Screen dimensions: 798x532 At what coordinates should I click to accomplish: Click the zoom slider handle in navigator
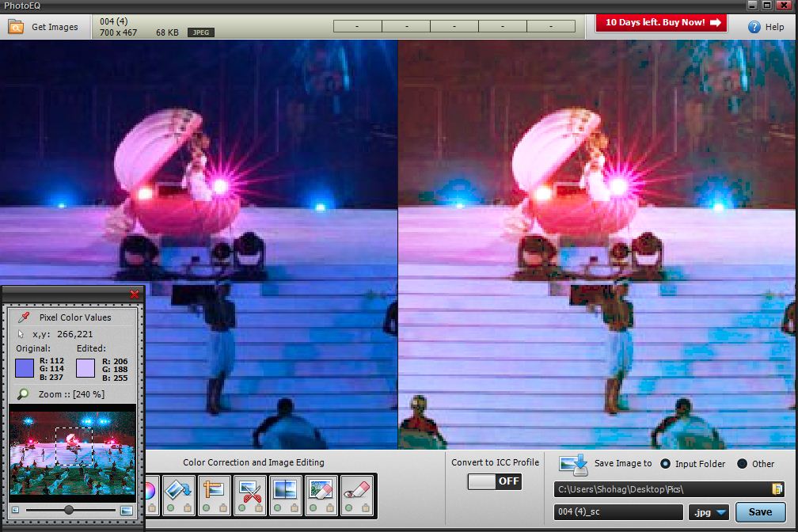tap(69, 511)
